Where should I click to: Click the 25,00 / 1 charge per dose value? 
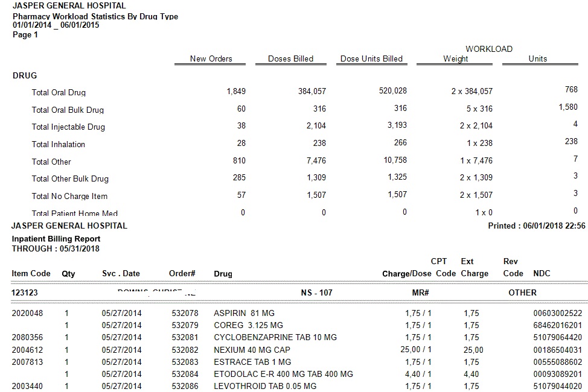click(x=416, y=350)
